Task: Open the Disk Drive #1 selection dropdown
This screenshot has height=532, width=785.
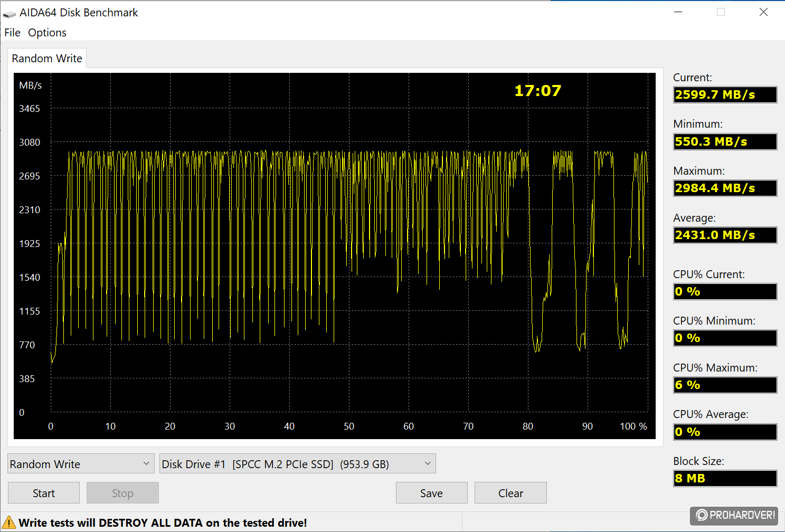Action: pyautogui.click(x=297, y=464)
